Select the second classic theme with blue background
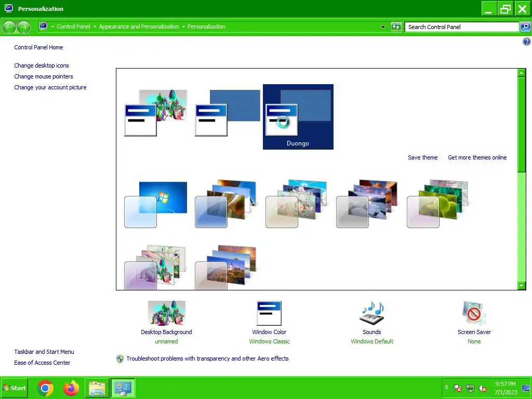Image resolution: width=532 pixels, height=399 pixels. click(228, 113)
